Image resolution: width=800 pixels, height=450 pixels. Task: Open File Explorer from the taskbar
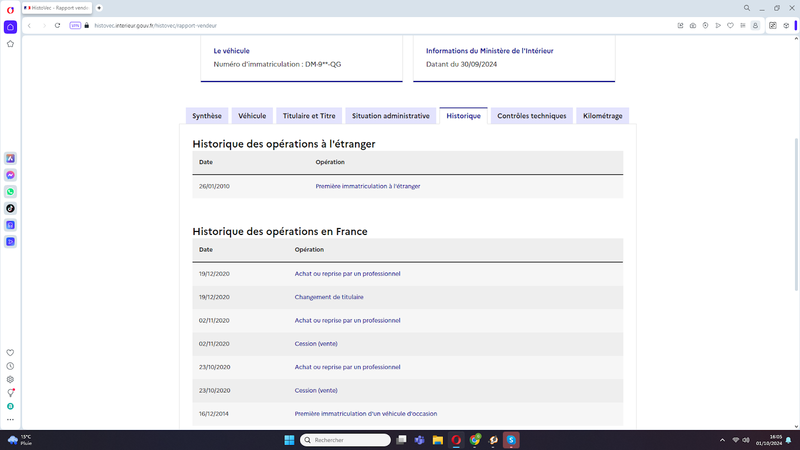(x=438, y=440)
